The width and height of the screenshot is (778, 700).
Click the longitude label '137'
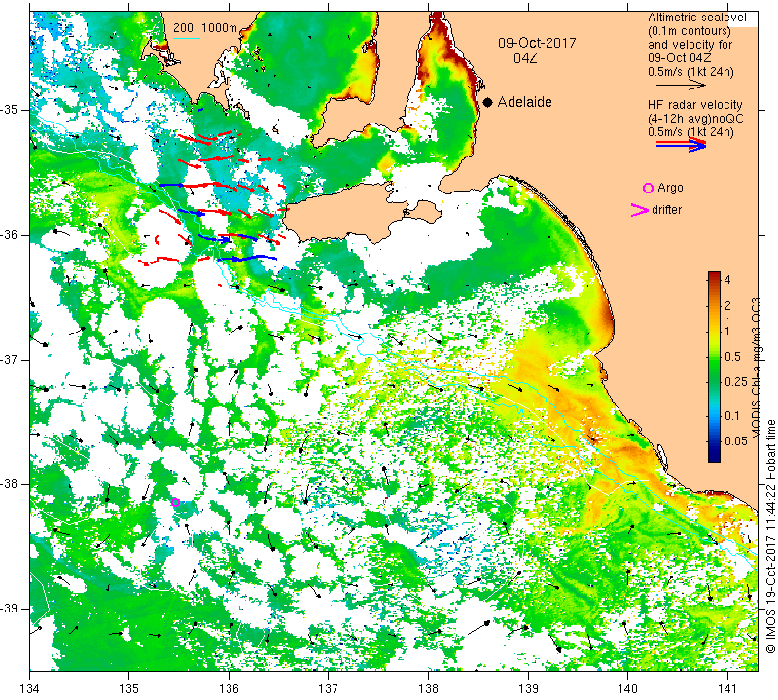[328, 688]
